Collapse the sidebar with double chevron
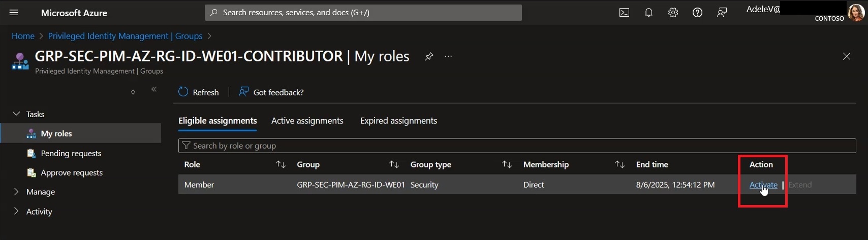Screen dimensions: 868x240 154,89
